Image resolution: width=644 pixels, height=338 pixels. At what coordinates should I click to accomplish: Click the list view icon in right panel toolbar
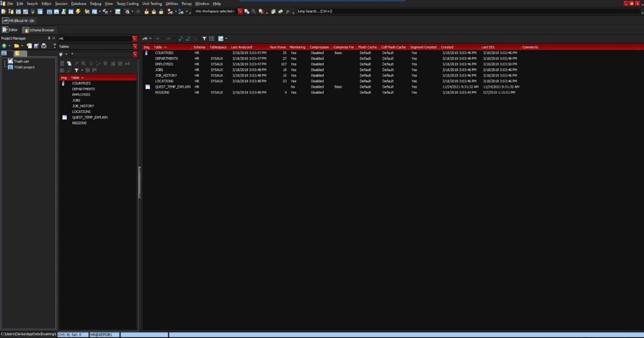(x=212, y=39)
